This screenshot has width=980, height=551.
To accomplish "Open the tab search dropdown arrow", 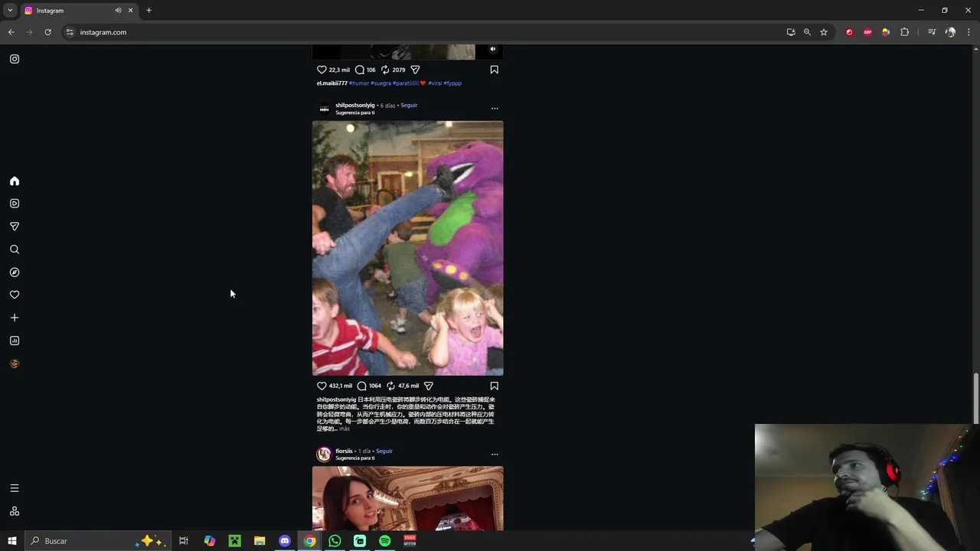I will tap(10, 11).
